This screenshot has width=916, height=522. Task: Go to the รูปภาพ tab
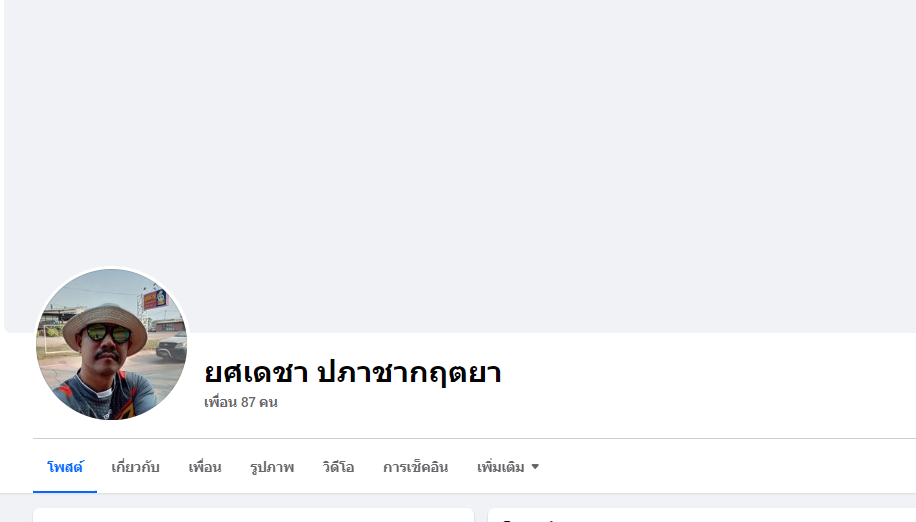pos(272,467)
